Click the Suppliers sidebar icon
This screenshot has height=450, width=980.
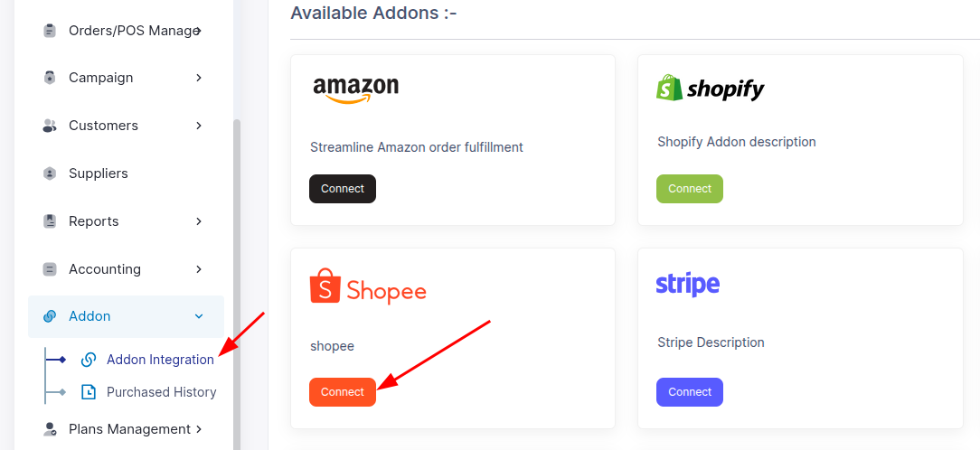[x=50, y=173]
